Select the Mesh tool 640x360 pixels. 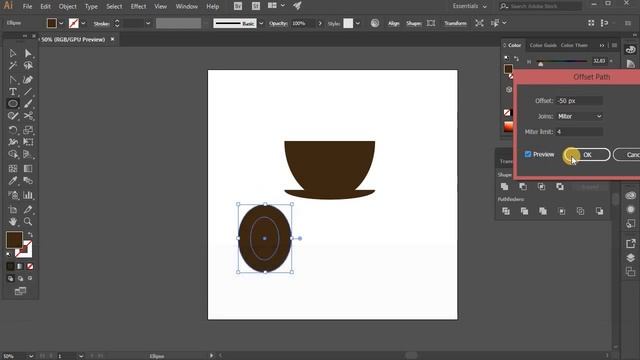pyautogui.click(x=13, y=169)
